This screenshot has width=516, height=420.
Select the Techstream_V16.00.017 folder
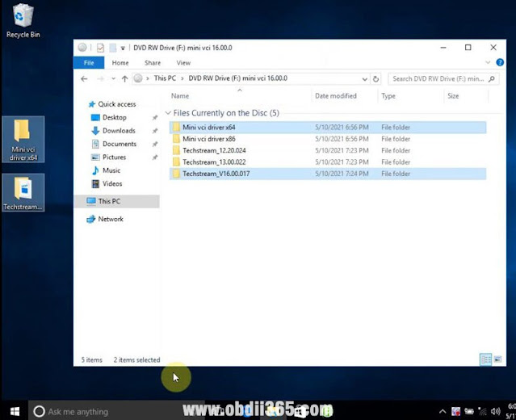(328, 174)
